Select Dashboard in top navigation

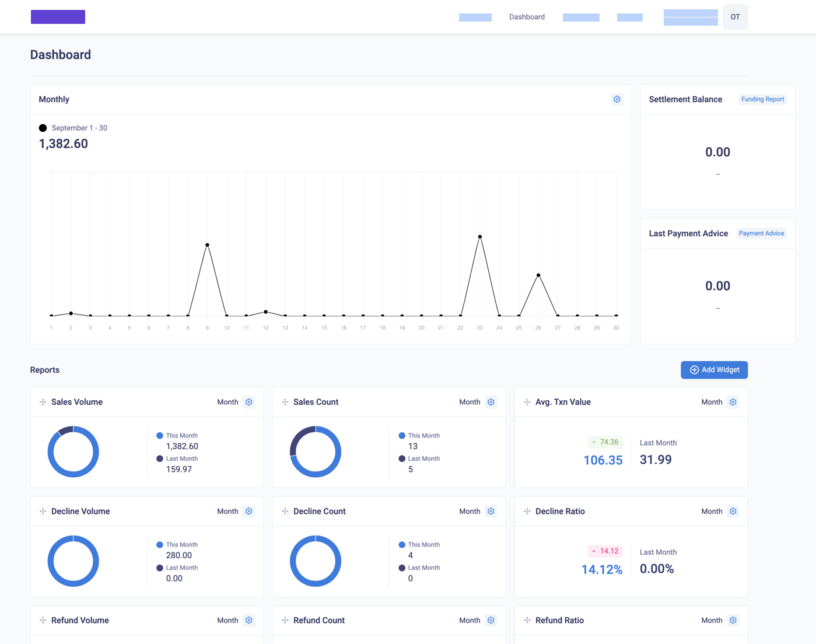pos(527,17)
